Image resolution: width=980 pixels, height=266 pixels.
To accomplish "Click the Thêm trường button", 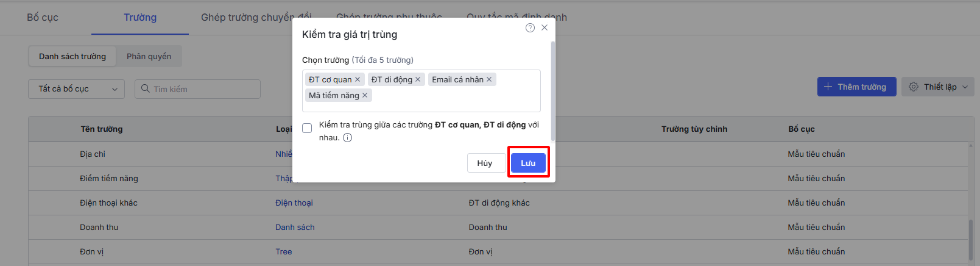I will coord(856,87).
